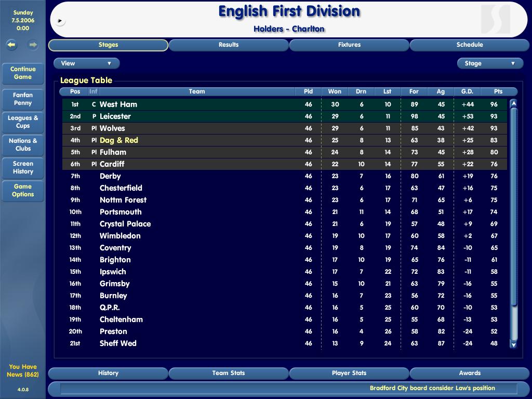Click the back arrow navigation icon
The image size is (532, 399).
tap(11, 45)
